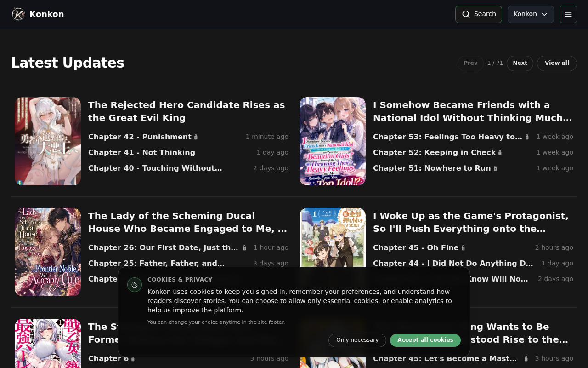
Task: Click the lock icon next to Chapter 53
Action: 527,137
